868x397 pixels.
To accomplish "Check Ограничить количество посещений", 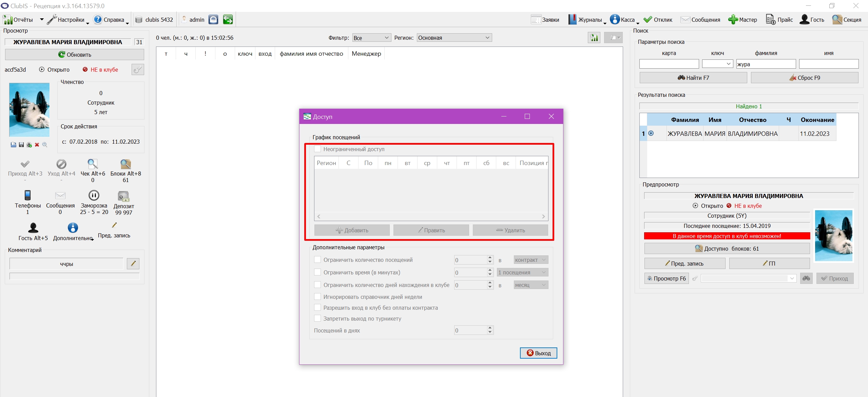I will click(x=317, y=259).
